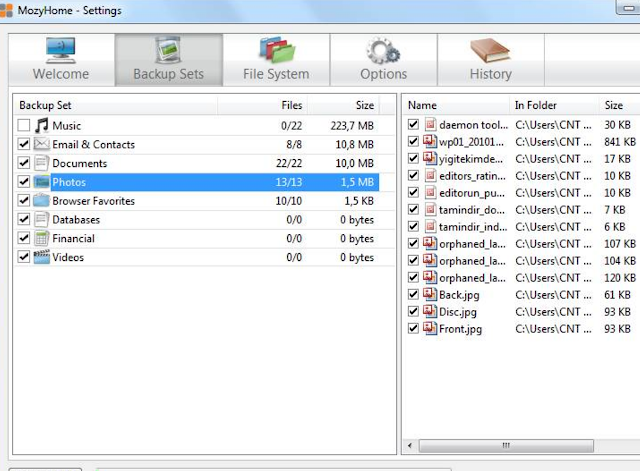Uncheck the Databases backup set
The width and height of the screenshot is (640, 471).
[24, 219]
